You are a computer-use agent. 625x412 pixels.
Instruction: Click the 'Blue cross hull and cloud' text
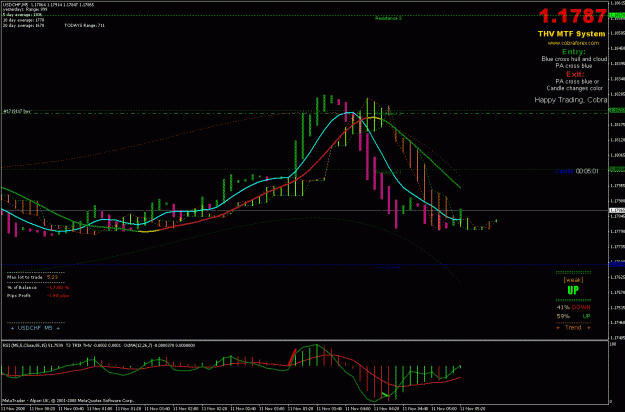point(574,59)
